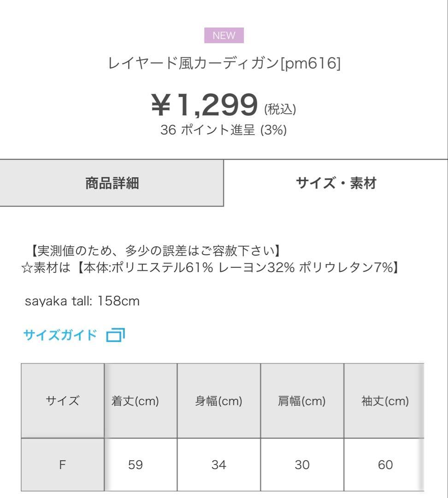Click the 34 body width value cell
This screenshot has width=448, height=498.
click(x=219, y=465)
